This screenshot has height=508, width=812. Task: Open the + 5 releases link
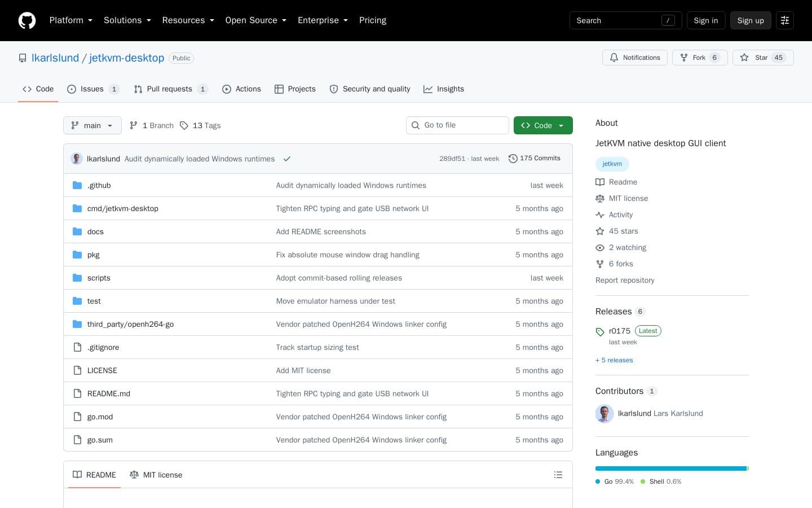tap(614, 360)
